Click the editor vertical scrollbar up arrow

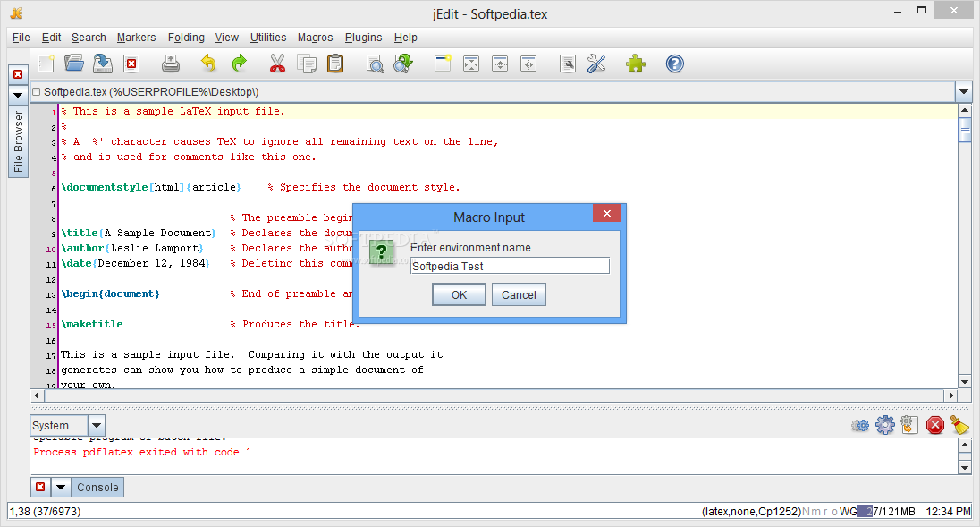[x=965, y=111]
